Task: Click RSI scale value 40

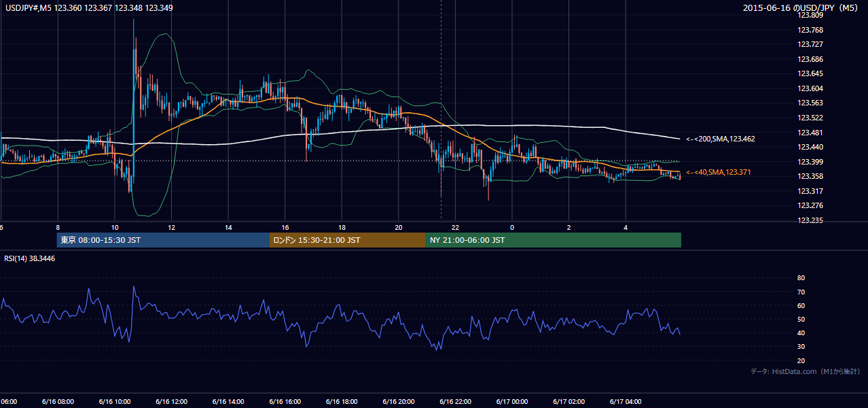Action: (801, 333)
